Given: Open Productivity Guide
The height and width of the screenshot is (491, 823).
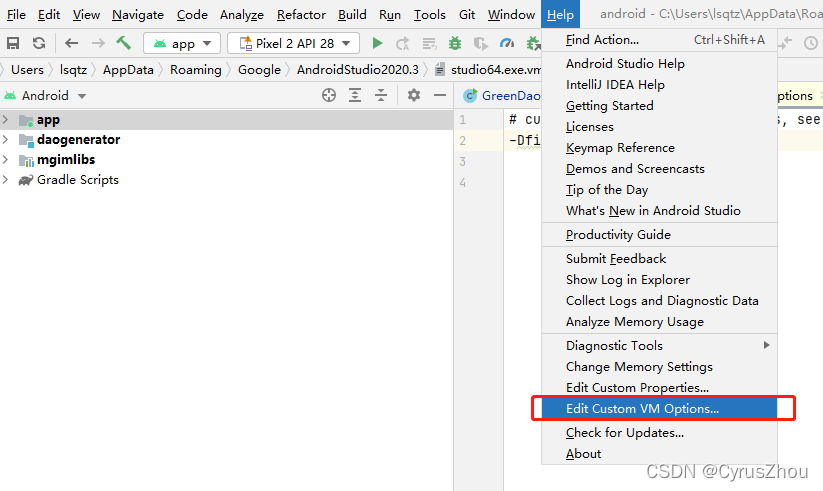Looking at the screenshot, I should (659, 235).
